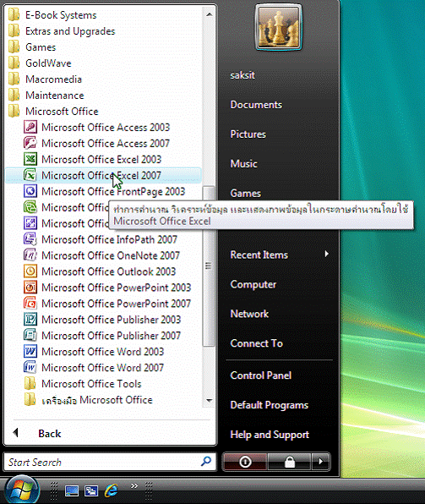Click the chess user account picture
425x504 pixels.
point(279,28)
